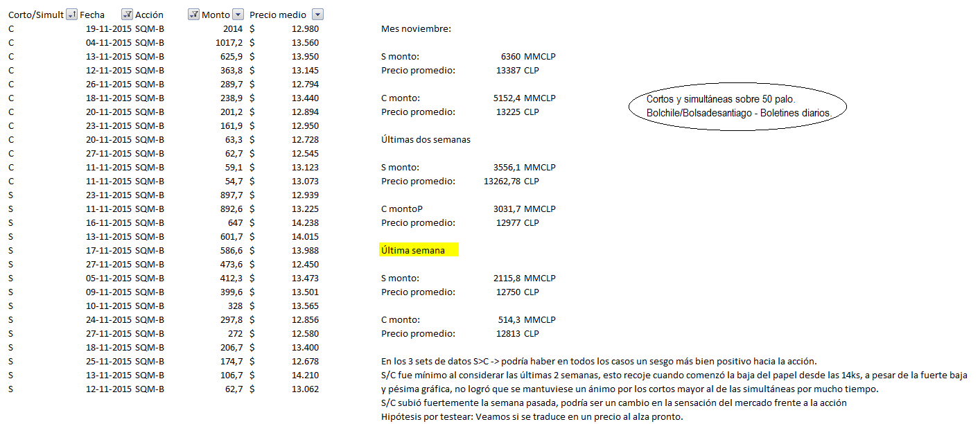Select the comment line starting 'Hipótesis por testear'
Image resolution: width=980 pixels, height=424 pixels.
pos(532,416)
